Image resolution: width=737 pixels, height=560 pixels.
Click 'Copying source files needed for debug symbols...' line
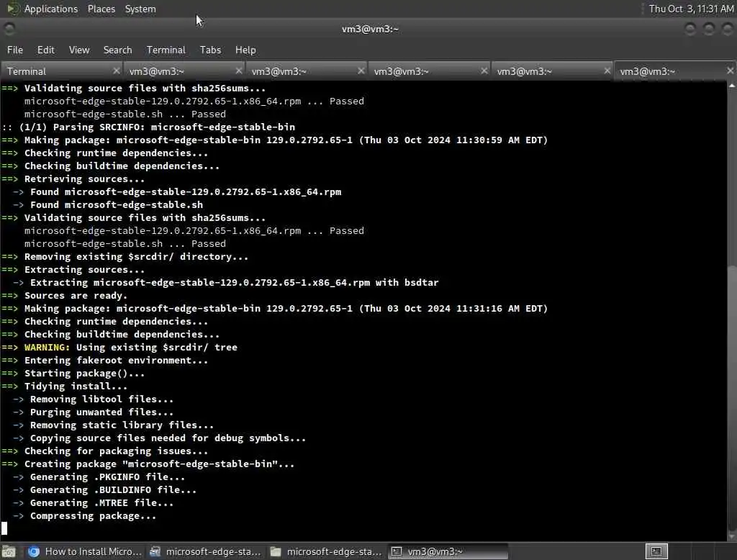pyautogui.click(x=168, y=438)
